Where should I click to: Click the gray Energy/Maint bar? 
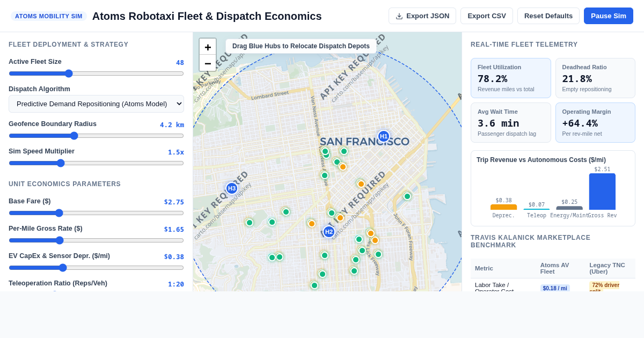point(569,208)
